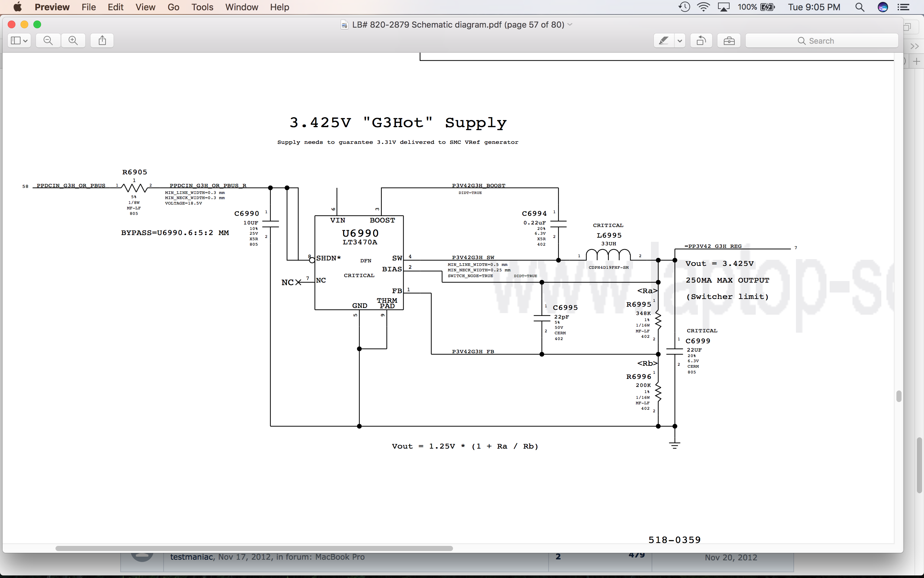
Task: Click the new tab plus button in background window
Action: [917, 61]
